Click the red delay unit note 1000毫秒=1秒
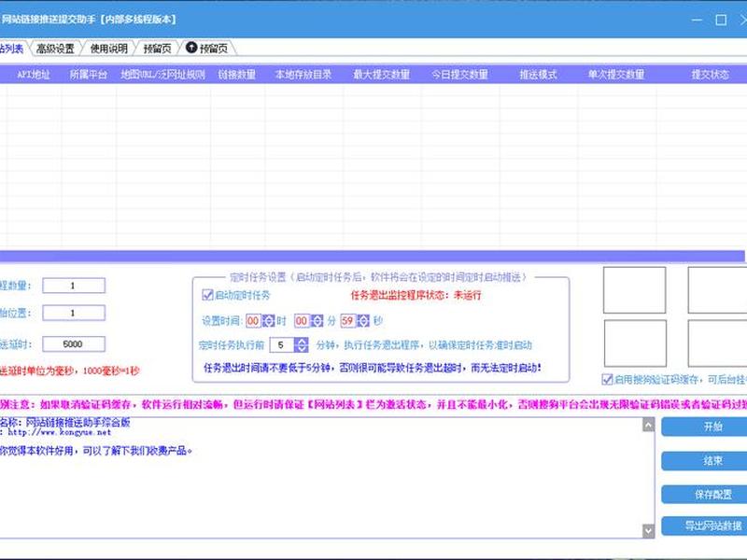The height and width of the screenshot is (560, 747). (69, 371)
